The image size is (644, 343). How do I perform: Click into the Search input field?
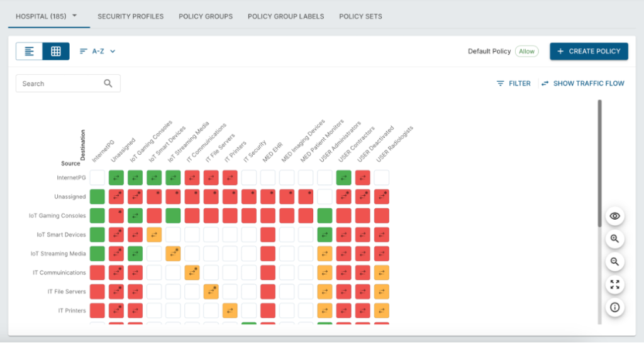[x=60, y=83]
